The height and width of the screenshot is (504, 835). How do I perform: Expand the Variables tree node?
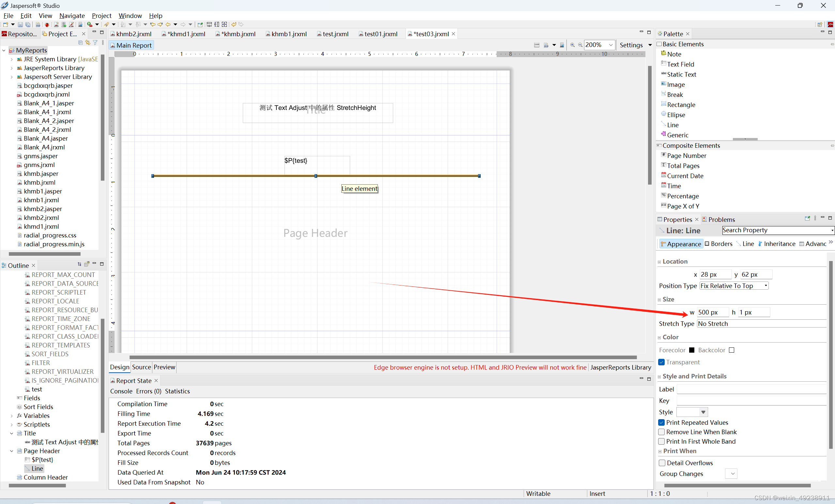(11, 416)
